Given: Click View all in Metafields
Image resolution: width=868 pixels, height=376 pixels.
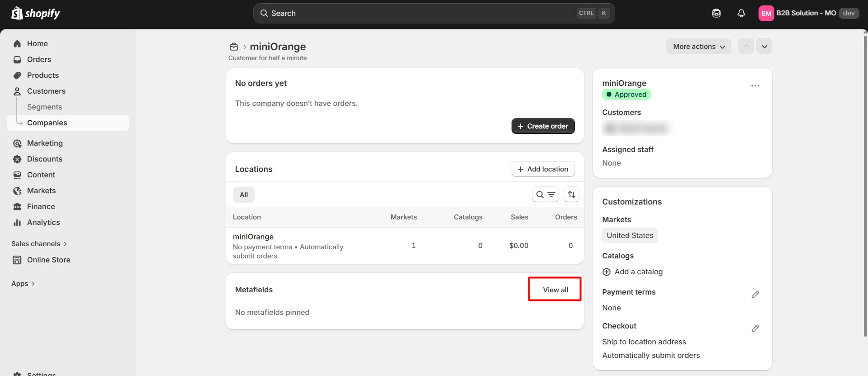Looking at the screenshot, I should 555,290.
